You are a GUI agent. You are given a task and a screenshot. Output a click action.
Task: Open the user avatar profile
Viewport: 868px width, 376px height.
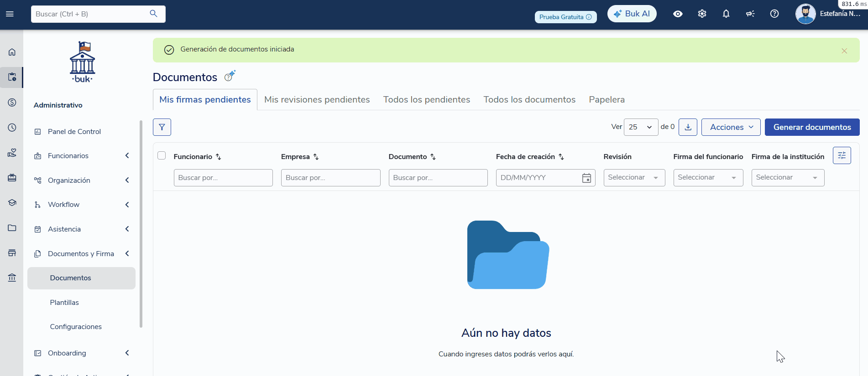pyautogui.click(x=805, y=14)
